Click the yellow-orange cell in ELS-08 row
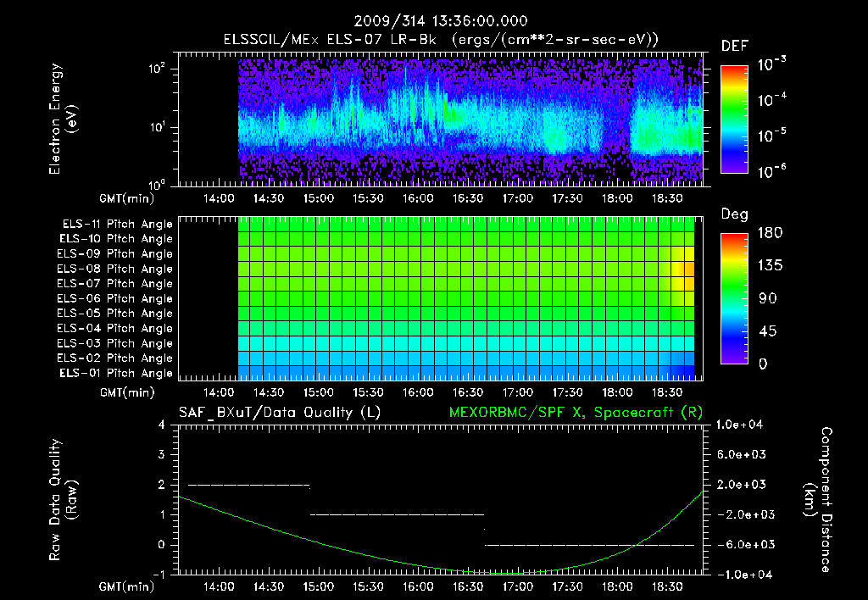 pyautogui.click(x=689, y=269)
